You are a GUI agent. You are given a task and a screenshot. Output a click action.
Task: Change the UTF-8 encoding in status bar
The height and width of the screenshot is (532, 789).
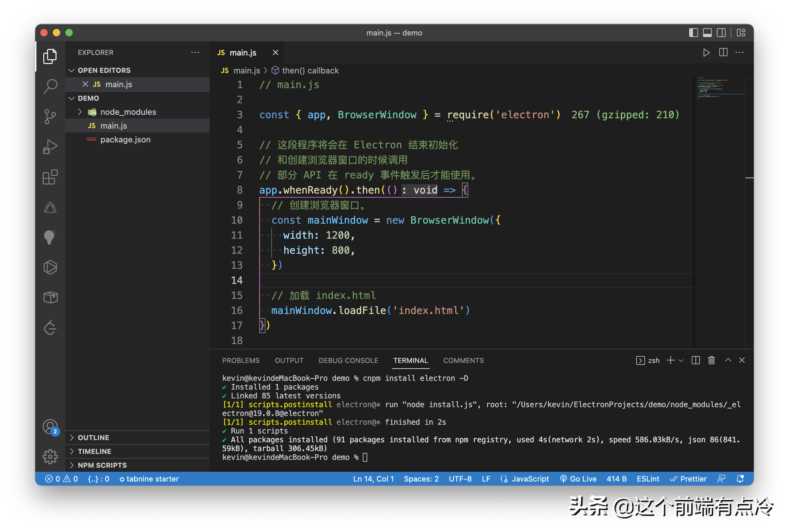point(460,479)
